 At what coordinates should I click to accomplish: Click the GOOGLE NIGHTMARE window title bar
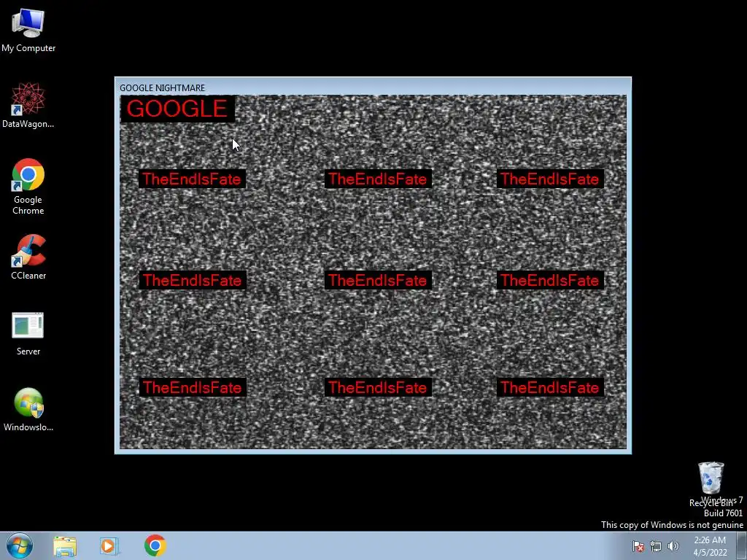pyautogui.click(x=373, y=87)
